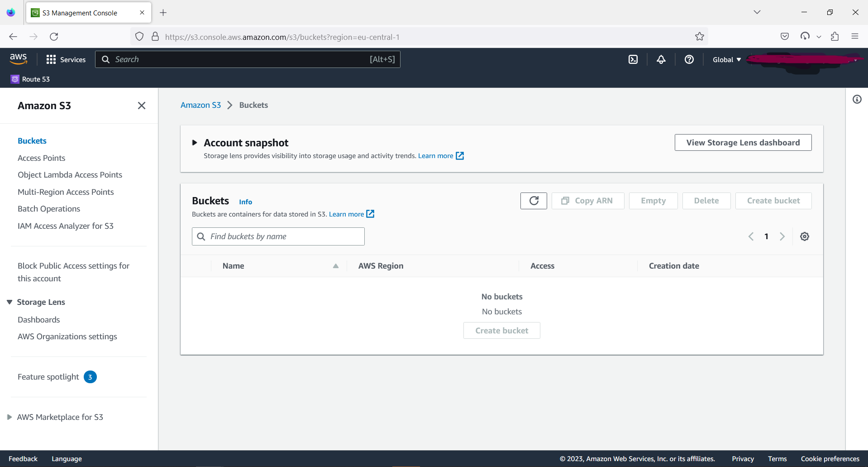Image resolution: width=868 pixels, height=467 pixels.
Task: Collapse the Storage Lens section
Action: (10, 302)
